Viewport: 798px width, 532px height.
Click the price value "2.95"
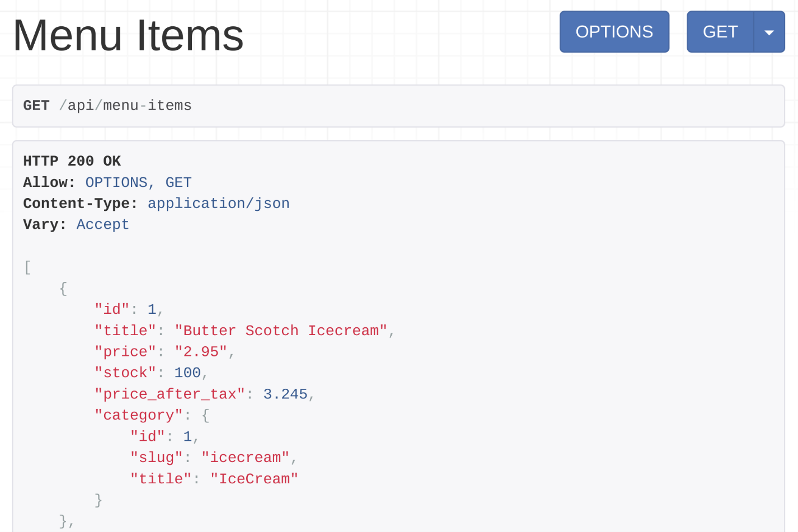coord(200,352)
